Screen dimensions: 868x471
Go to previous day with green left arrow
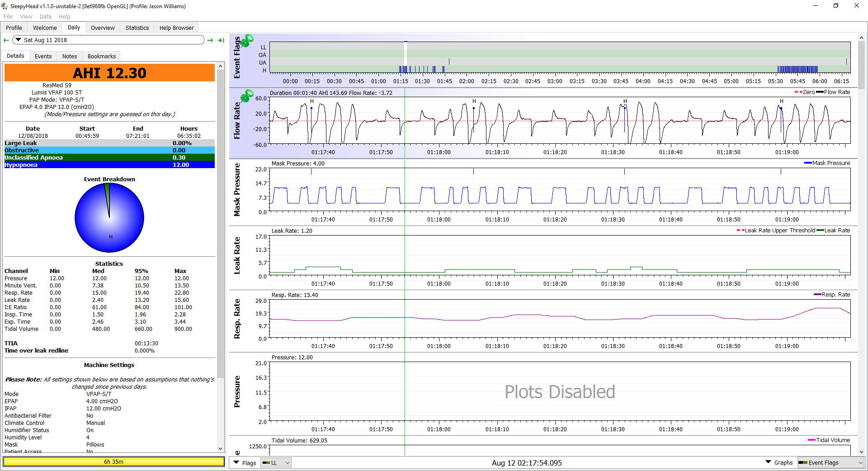(6, 40)
